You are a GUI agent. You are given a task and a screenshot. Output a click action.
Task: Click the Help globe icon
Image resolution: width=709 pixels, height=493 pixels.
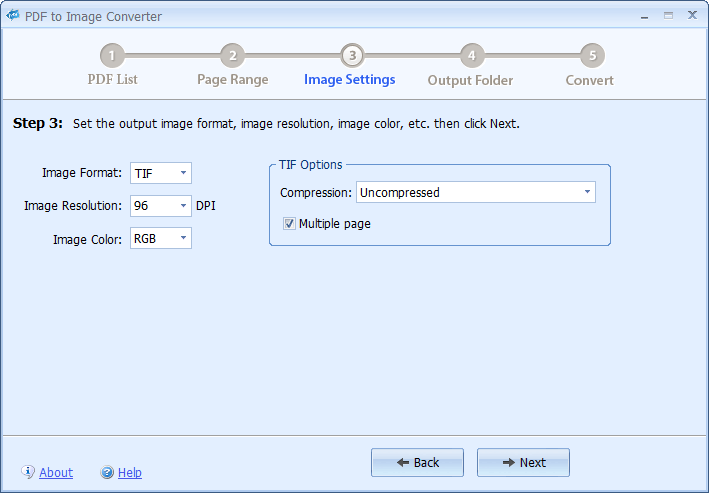107,472
